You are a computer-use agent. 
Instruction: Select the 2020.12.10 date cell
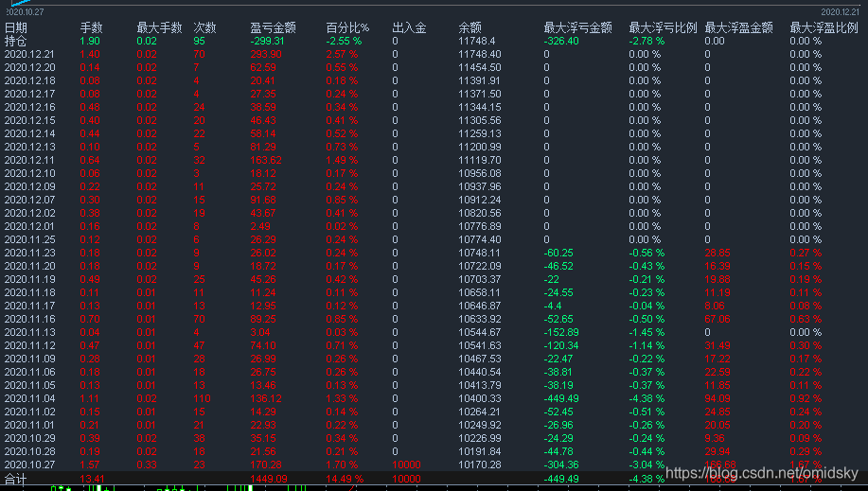(x=29, y=173)
